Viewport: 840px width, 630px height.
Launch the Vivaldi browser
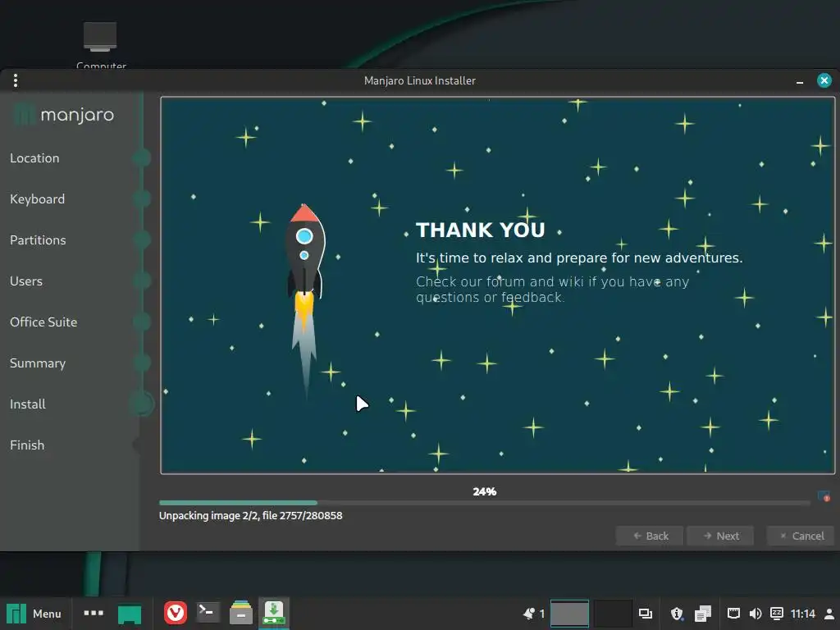(x=176, y=613)
